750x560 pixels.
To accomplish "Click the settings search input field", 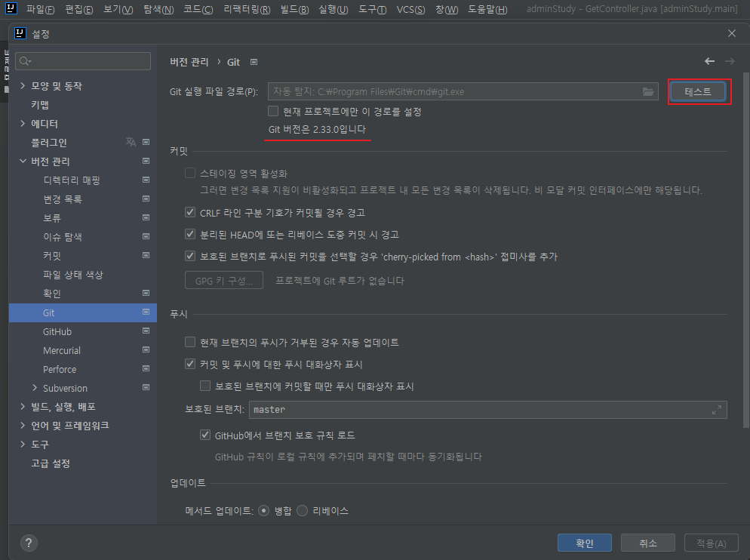I will click(x=83, y=61).
